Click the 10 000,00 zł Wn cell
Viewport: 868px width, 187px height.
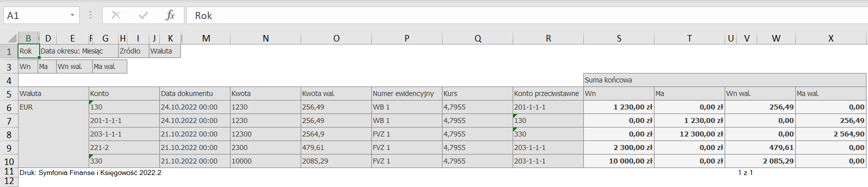click(x=619, y=161)
